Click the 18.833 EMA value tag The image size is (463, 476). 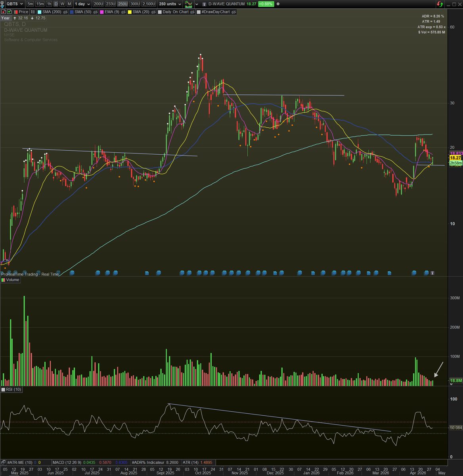click(456, 153)
